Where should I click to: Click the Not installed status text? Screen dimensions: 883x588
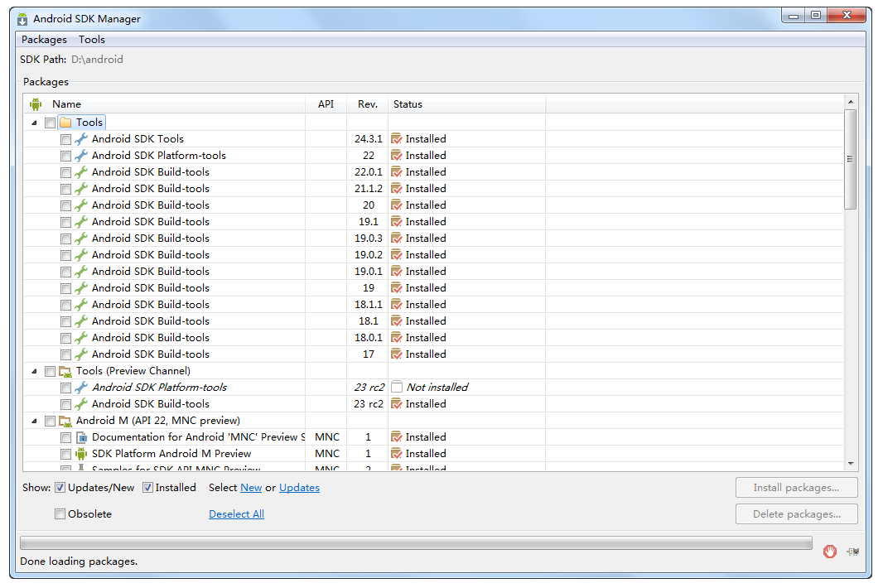click(x=437, y=388)
